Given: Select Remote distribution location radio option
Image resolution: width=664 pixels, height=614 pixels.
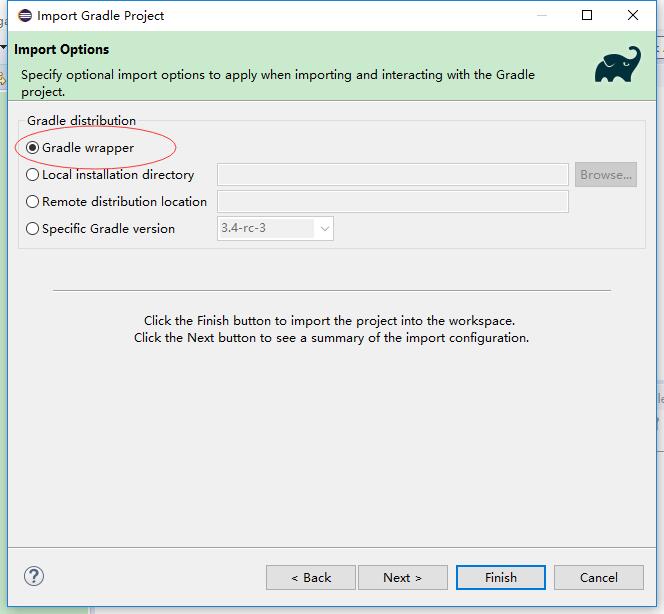Looking at the screenshot, I should click(x=34, y=202).
